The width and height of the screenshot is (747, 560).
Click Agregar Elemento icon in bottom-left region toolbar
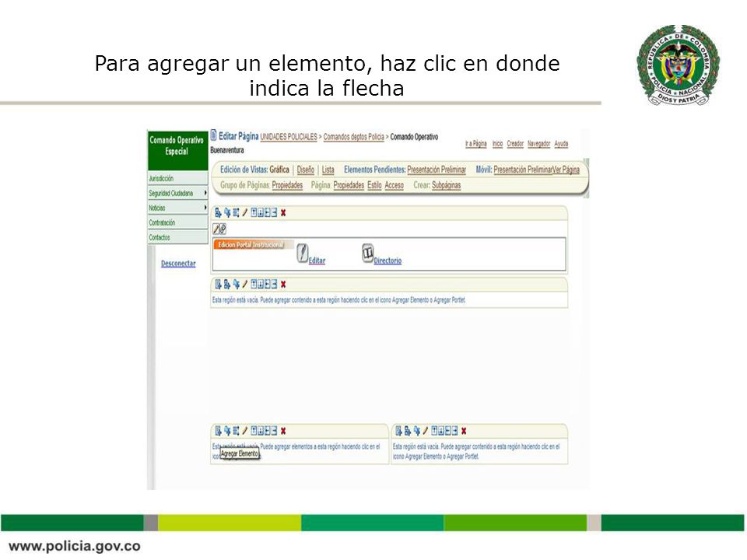tap(218, 431)
